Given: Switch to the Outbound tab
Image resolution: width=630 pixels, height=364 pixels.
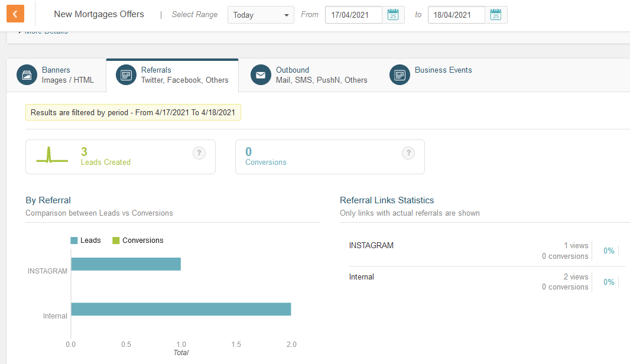Looking at the screenshot, I should [x=308, y=75].
